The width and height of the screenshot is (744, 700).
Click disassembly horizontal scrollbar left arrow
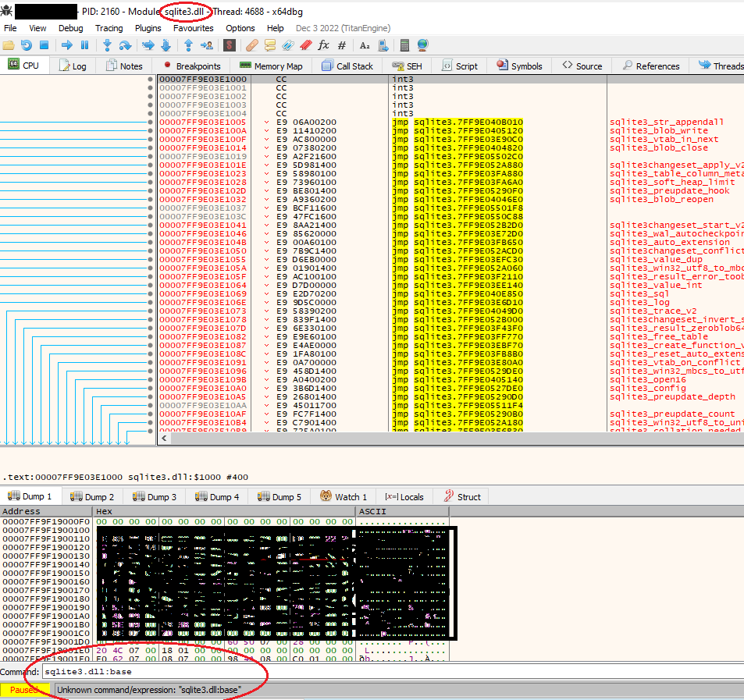[x=164, y=439]
